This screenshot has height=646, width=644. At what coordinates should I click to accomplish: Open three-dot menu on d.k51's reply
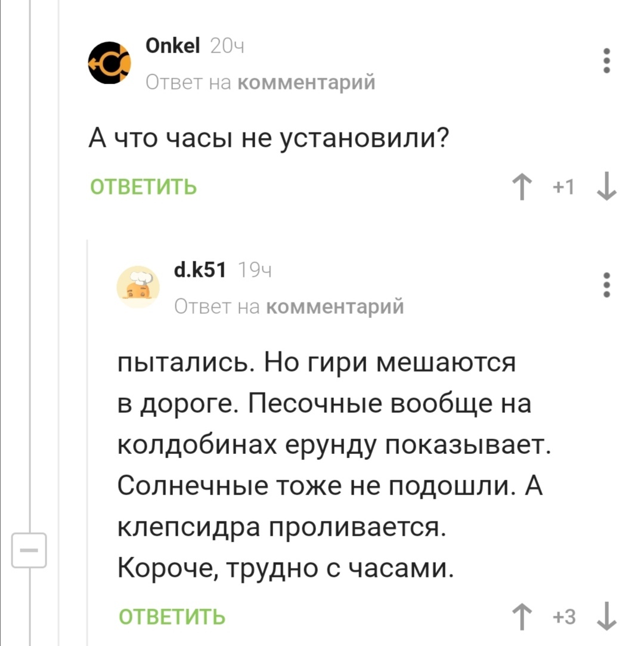tap(606, 285)
